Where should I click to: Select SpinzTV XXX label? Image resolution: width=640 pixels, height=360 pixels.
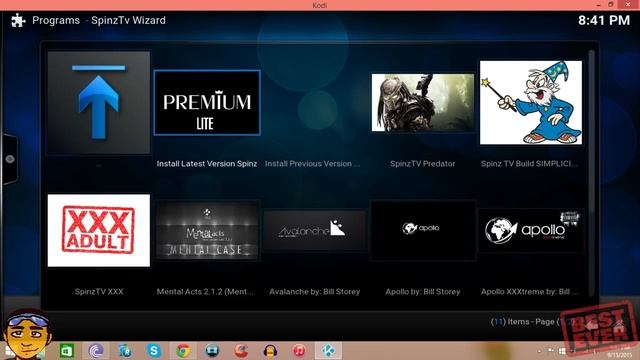click(99, 291)
